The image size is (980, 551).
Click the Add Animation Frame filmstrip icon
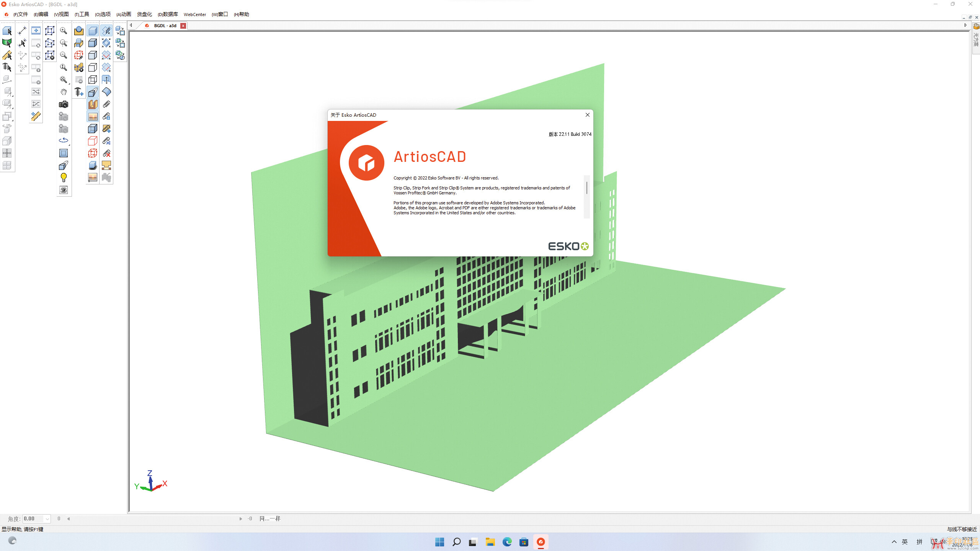[x=36, y=31]
